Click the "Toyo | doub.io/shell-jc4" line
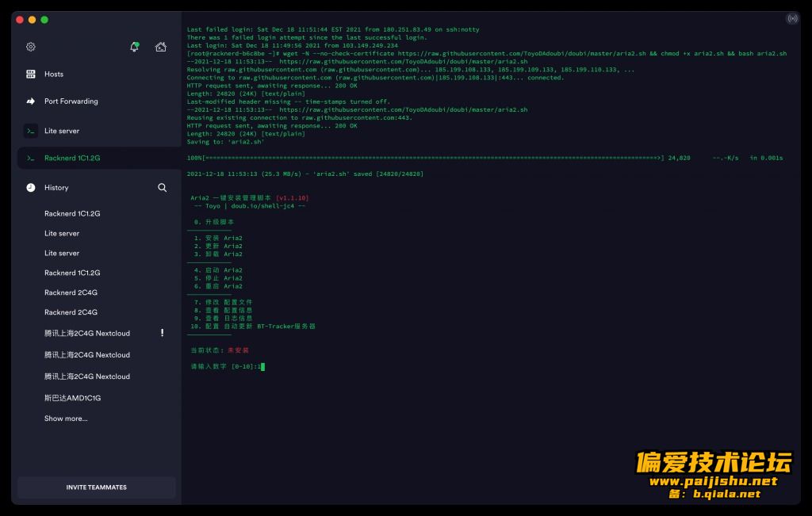The width and height of the screenshot is (812, 516). pos(250,206)
